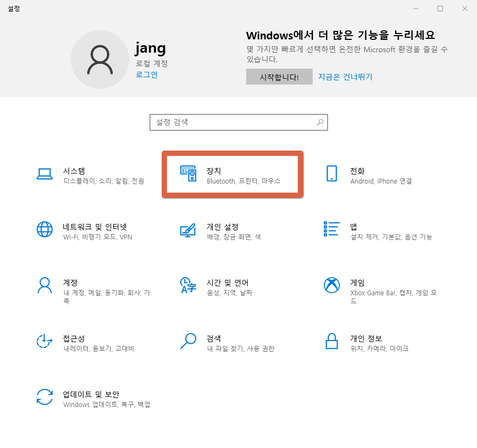Select the 시스템 category title

[74, 171]
